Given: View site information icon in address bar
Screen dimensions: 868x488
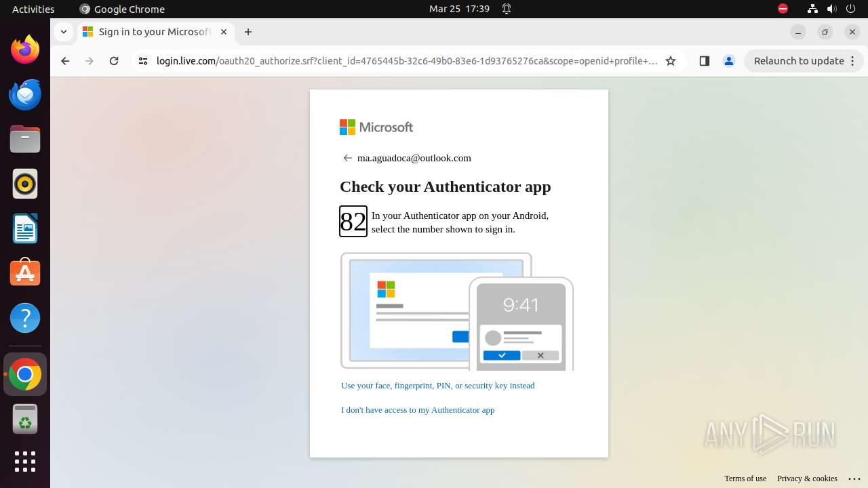Looking at the screenshot, I should point(142,61).
